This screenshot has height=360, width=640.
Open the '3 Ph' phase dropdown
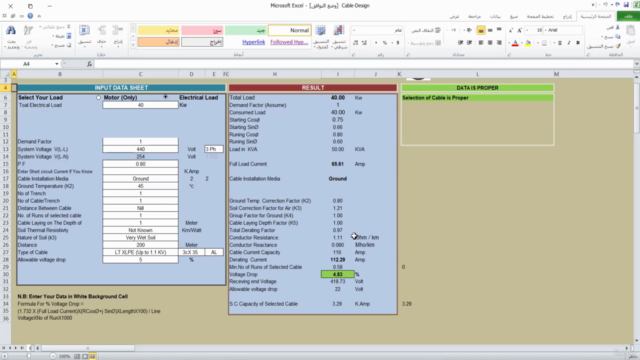(x=214, y=149)
